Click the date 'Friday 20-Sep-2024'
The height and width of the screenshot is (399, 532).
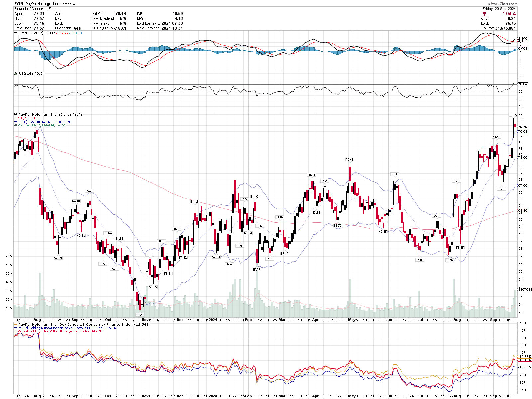coord(499,9)
